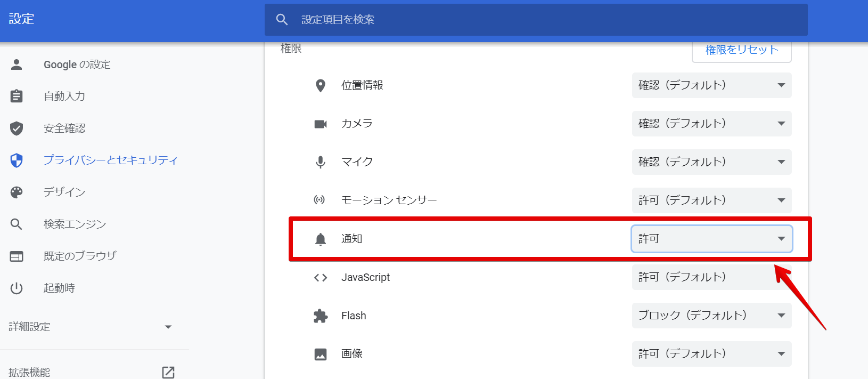Expand the 詳細設定 section in sidebar
Viewport: 868px width, 379px height.
91,327
